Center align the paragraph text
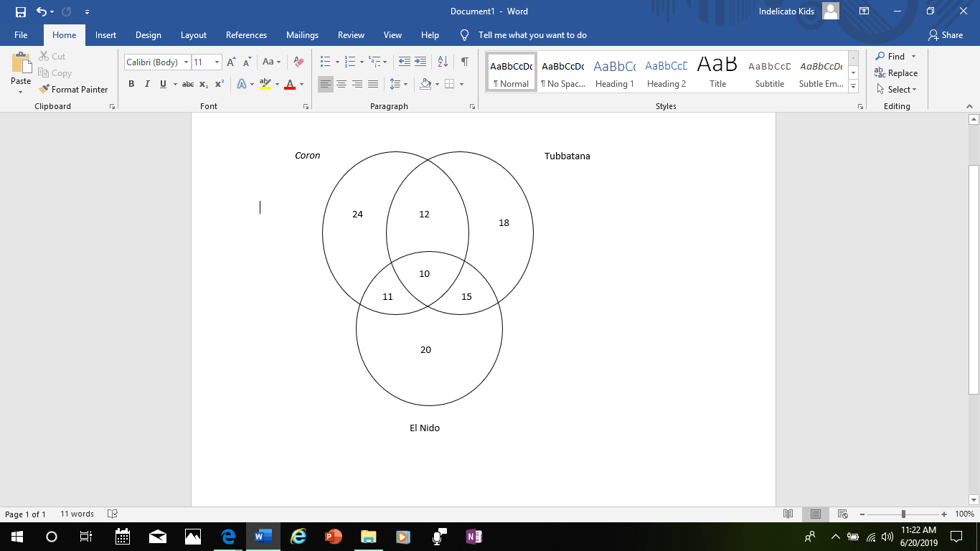980x551 pixels. [341, 85]
